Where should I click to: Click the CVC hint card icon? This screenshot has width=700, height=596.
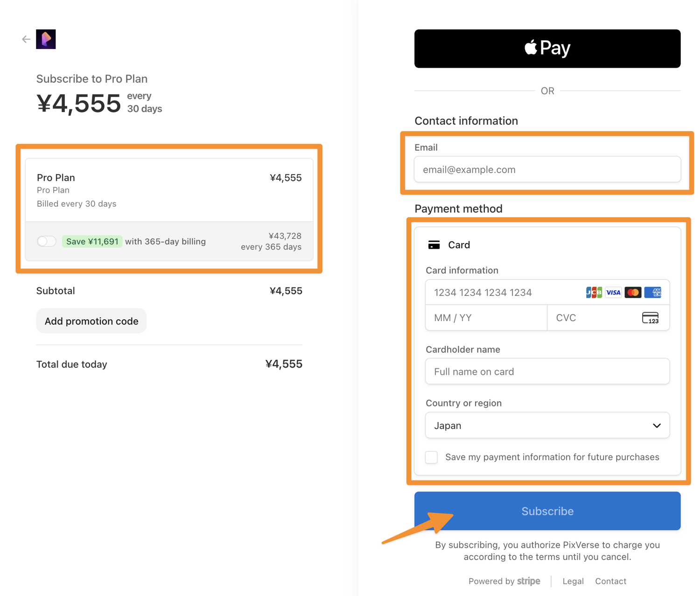point(651,318)
